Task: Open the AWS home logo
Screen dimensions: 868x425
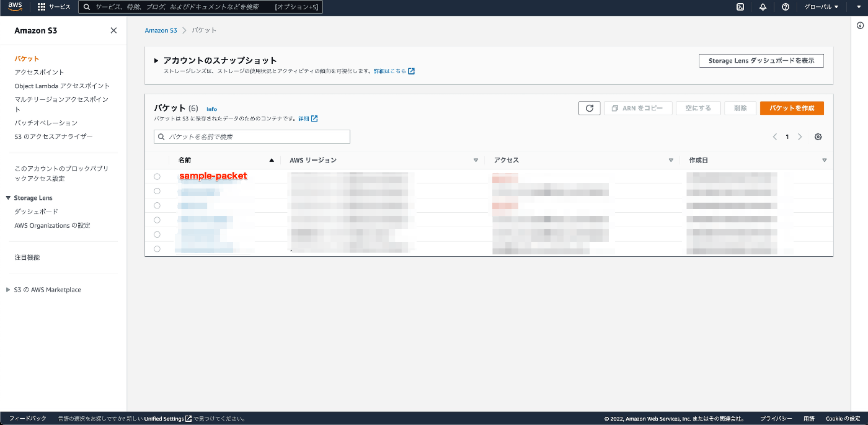Action: 15,7
